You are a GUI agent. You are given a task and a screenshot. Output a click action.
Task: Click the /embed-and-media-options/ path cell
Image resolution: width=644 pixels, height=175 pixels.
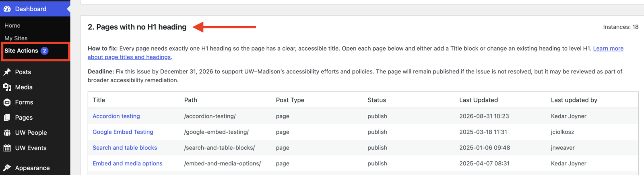[x=223, y=163]
